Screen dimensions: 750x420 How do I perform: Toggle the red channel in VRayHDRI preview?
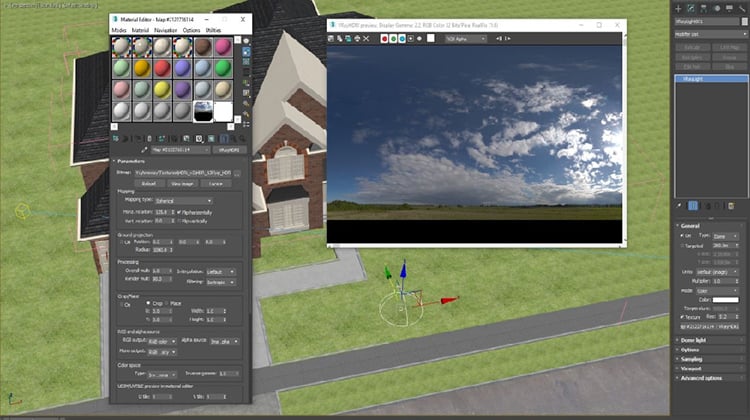(384, 38)
